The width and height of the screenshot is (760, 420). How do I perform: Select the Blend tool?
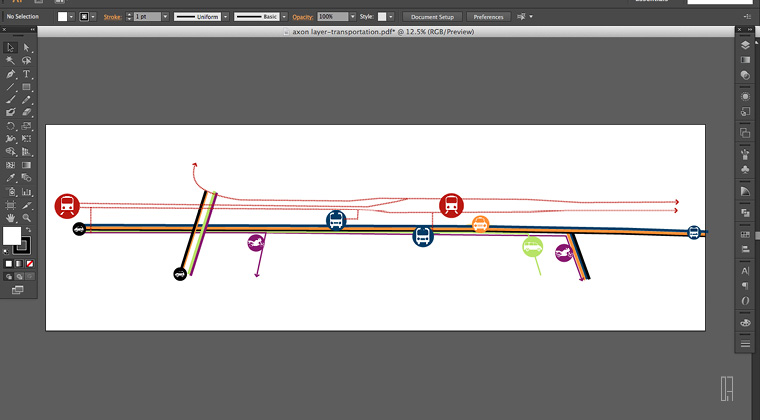(x=27, y=178)
